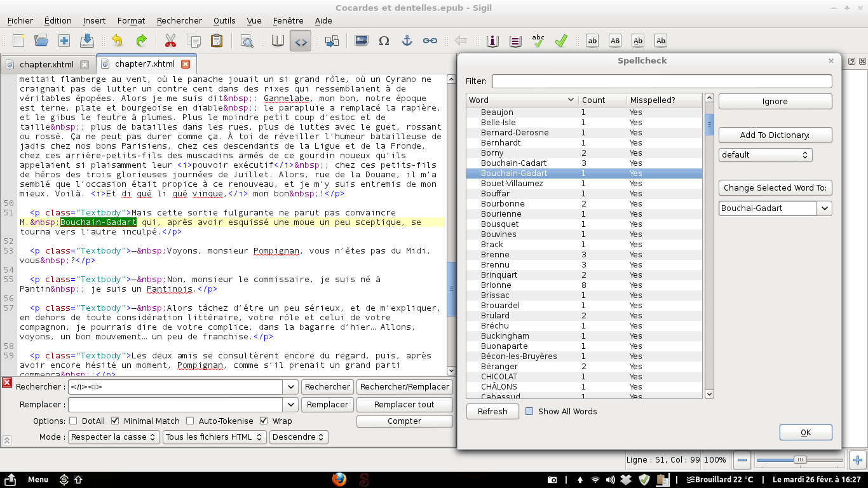
Task: Toggle Show All Words checkbox
Action: pyautogui.click(x=529, y=412)
